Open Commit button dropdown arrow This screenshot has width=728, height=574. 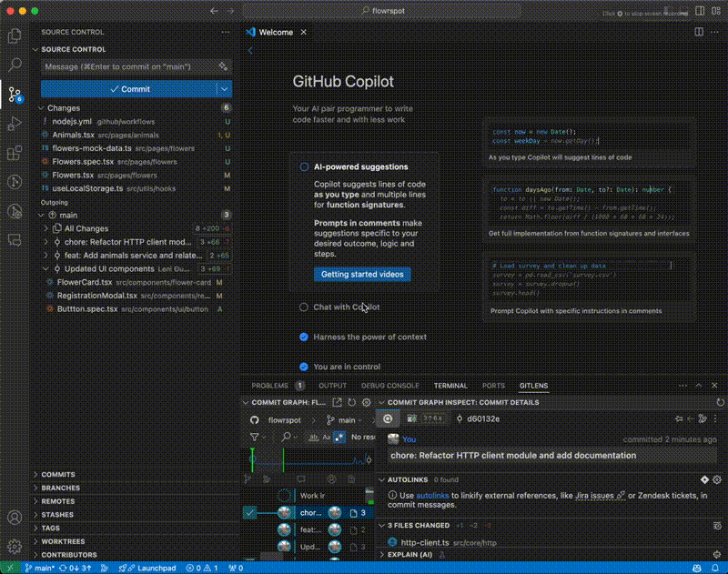tap(224, 89)
